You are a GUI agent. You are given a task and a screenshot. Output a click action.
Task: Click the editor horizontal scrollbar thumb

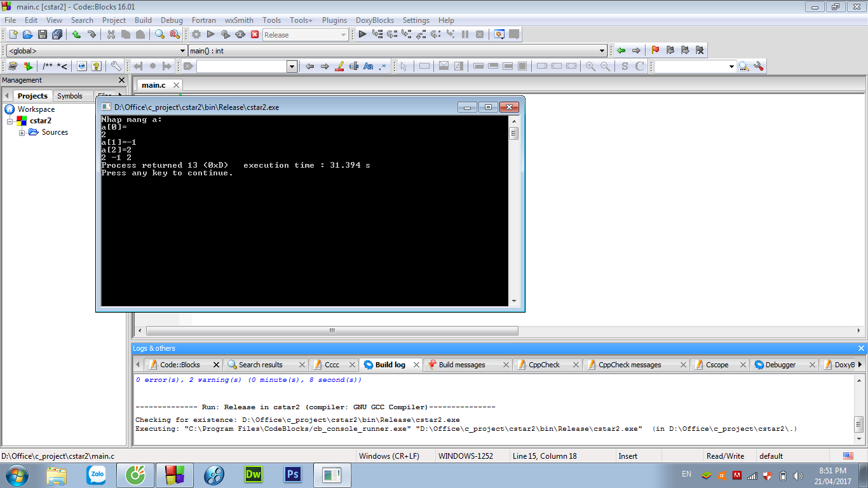332,331
